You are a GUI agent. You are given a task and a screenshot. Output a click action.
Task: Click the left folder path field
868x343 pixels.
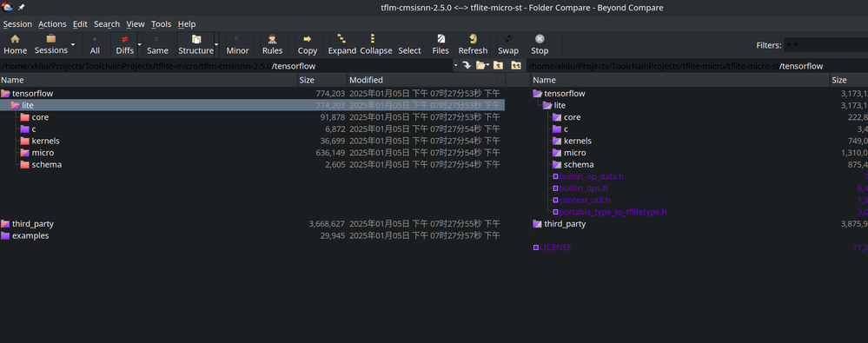[x=226, y=66]
